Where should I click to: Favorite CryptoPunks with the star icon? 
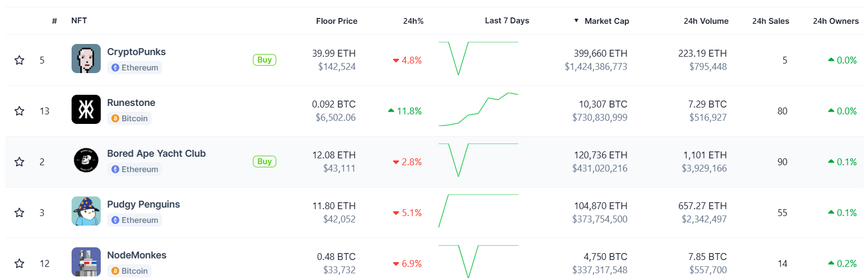point(20,60)
